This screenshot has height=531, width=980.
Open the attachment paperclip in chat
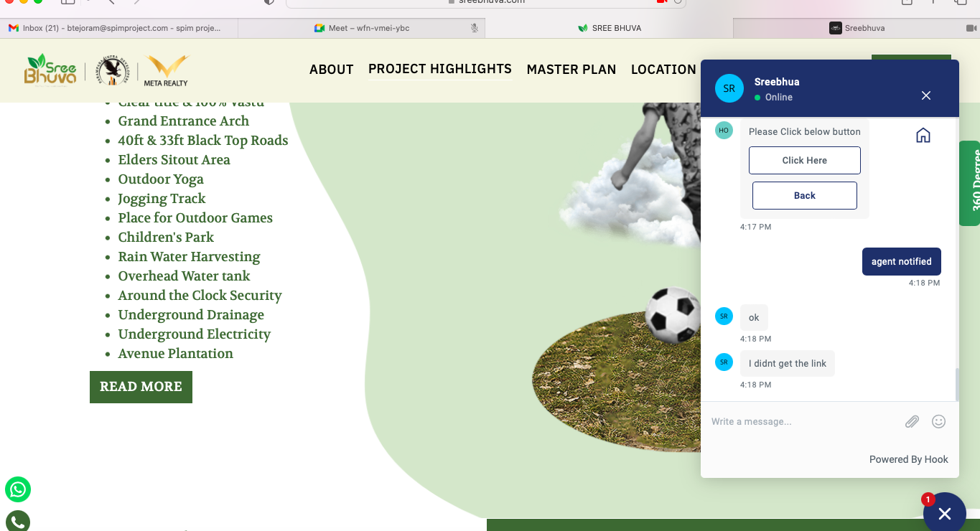pyautogui.click(x=912, y=421)
